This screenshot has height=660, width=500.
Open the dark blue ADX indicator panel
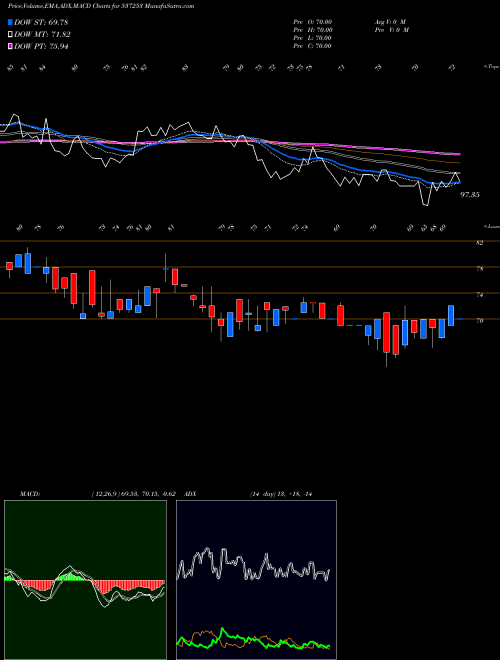click(x=256, y=580)
